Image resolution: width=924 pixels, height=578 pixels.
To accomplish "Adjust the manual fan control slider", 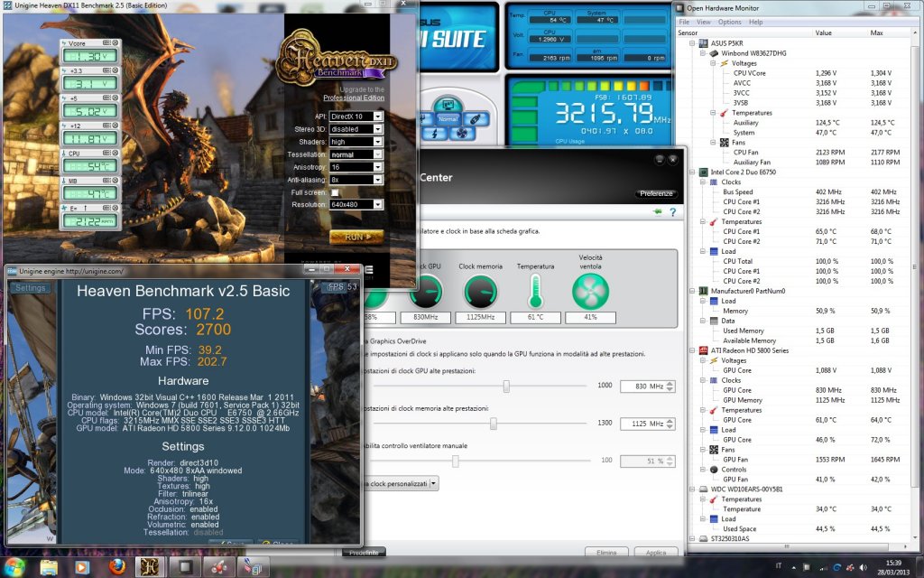I will [455, 461].
